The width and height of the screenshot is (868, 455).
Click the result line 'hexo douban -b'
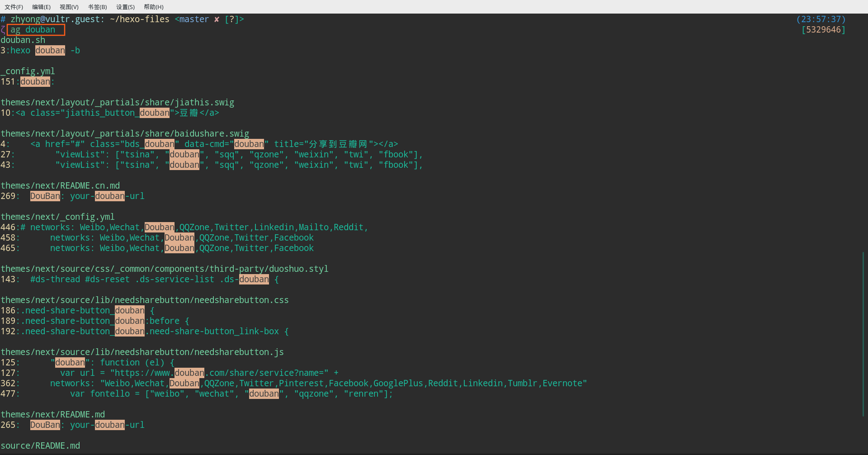coord(45,51)
